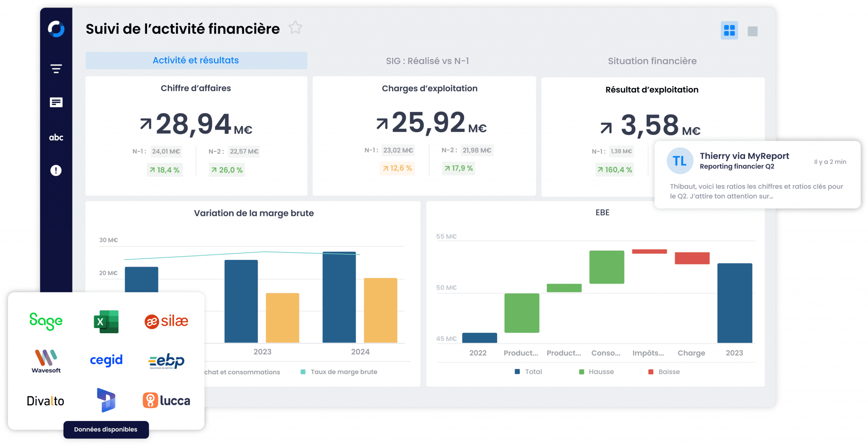Switch to grid layout view
This screenshot has width=868, height=446.
pyautogui.click(x=729, y=31)
